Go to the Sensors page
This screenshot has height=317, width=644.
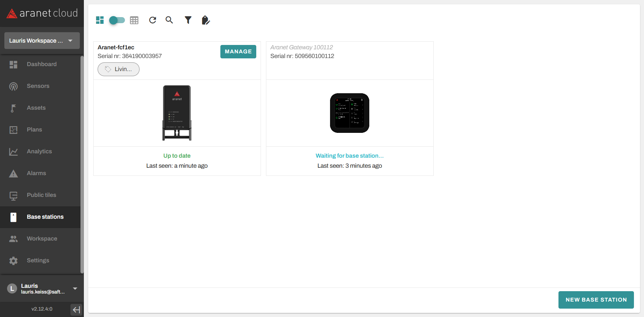click(38, 86)
